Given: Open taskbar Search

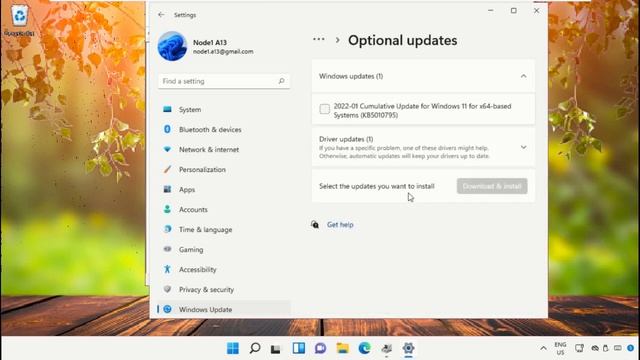Looking at the screenshot, I should point(255,348).
